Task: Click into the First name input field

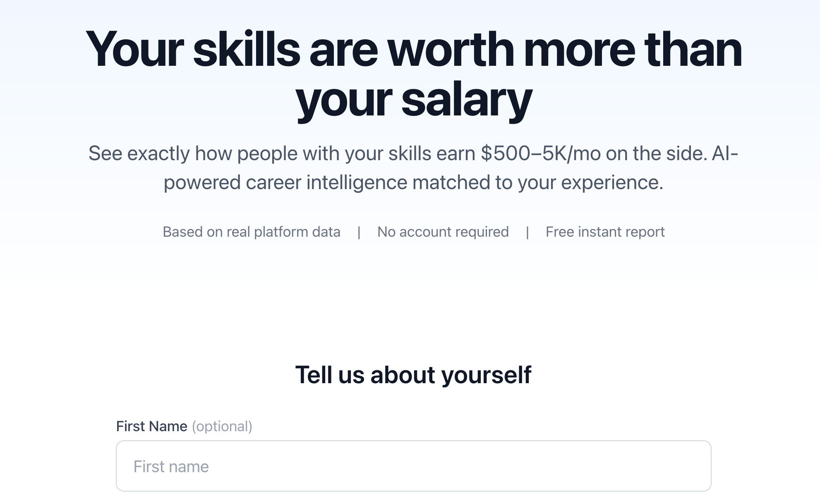Action: (414, 466)
